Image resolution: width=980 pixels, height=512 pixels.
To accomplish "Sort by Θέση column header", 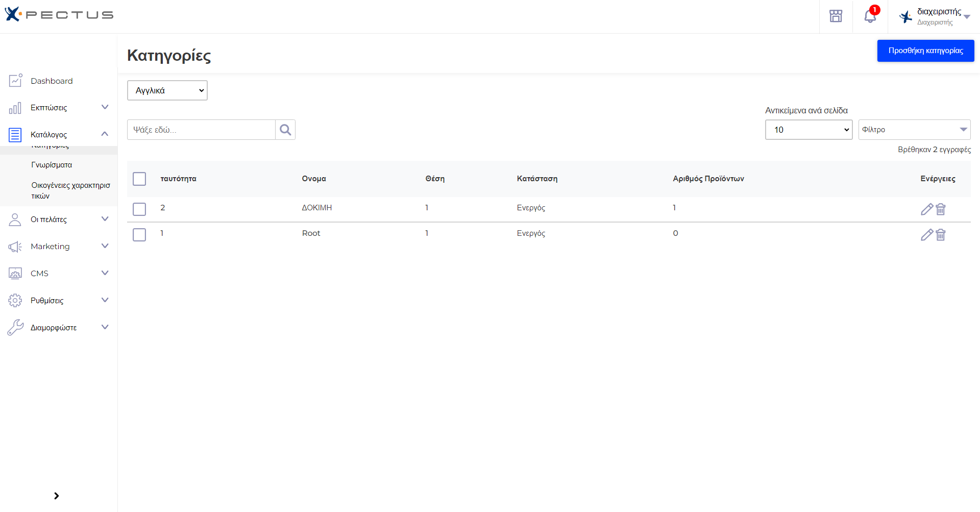I will tap(435, 179).
